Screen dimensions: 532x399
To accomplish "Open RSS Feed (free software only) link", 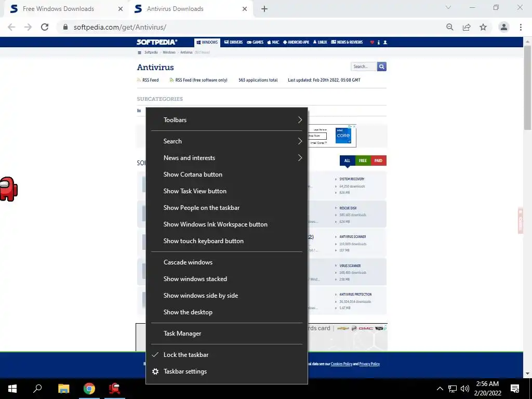I will pyautogui.click(x=198, y=80).
